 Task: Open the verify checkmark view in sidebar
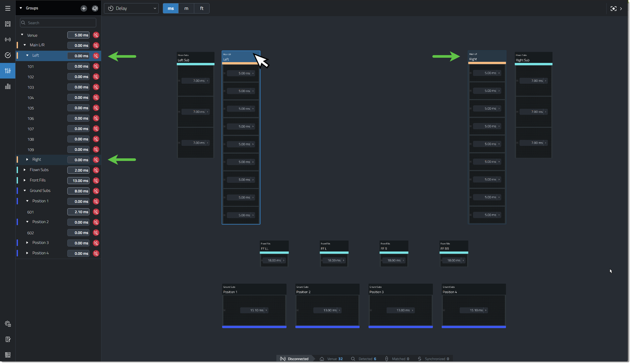coord(8,55)
